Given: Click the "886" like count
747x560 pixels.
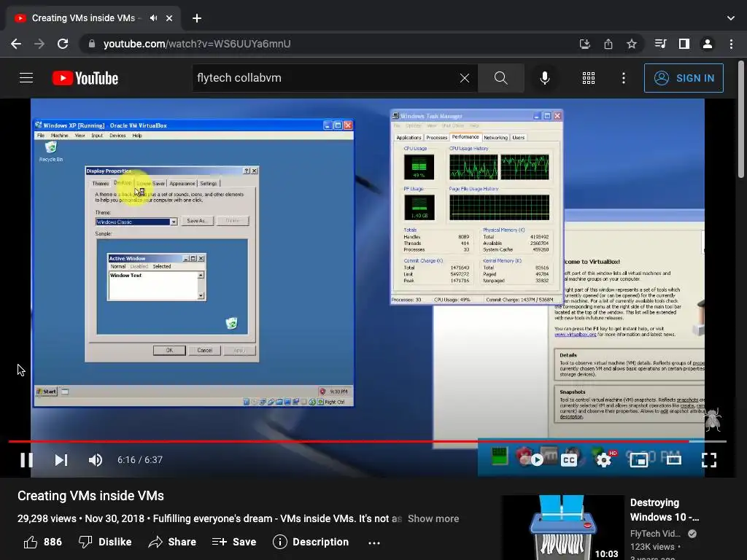Looking at the screenshot, I should 53,542.
